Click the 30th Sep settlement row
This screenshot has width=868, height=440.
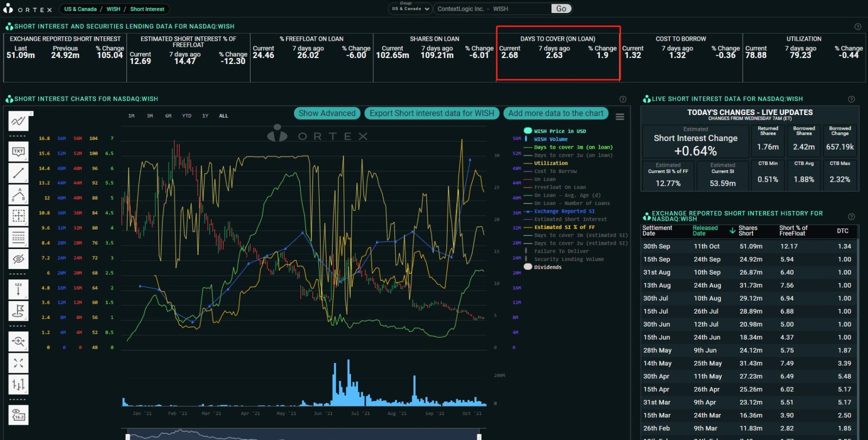750,246
